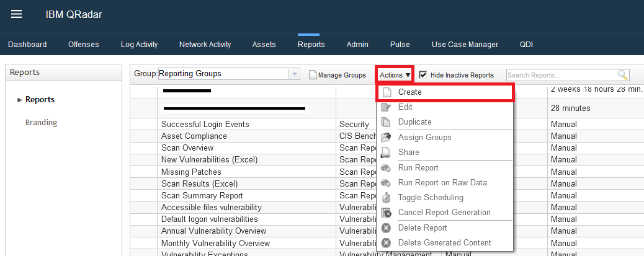Open Branding in the left panel
644x256 pixels.
click(41, 123)
